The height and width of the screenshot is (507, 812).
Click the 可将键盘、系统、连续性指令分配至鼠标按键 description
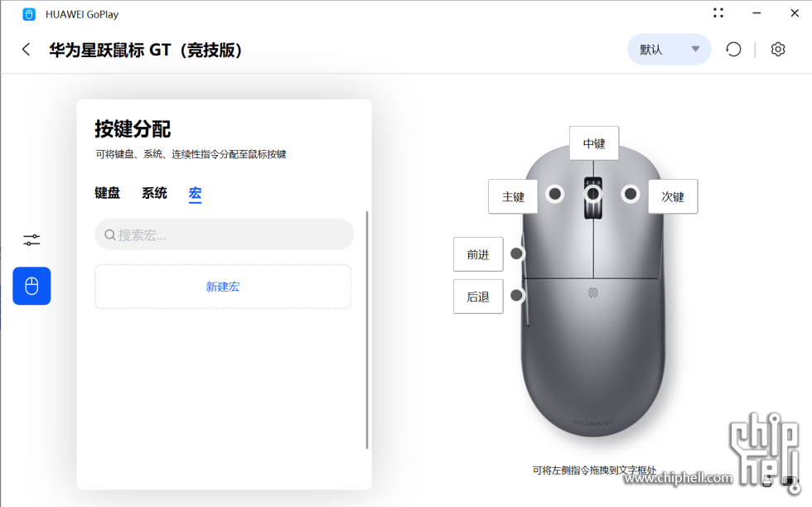click(191, 154)
